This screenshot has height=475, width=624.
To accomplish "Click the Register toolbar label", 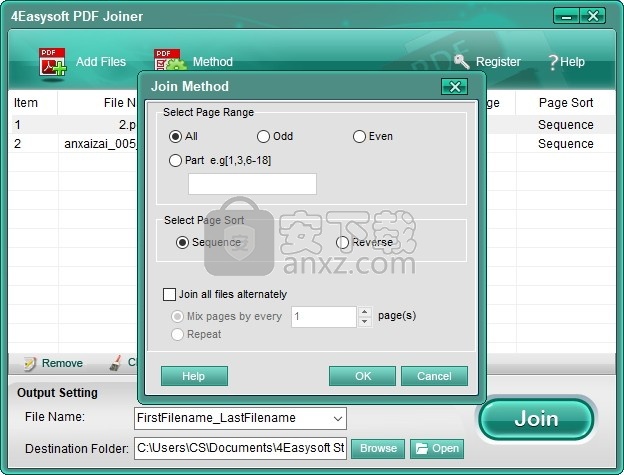I will click(x=498, y=62).
